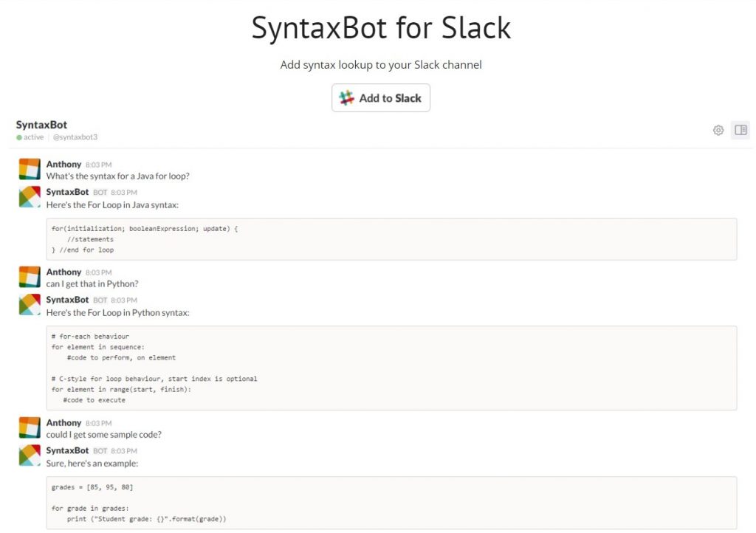
Task: Click the print Student grade code line
Action: pyautogui.click(x=147, y=519)
